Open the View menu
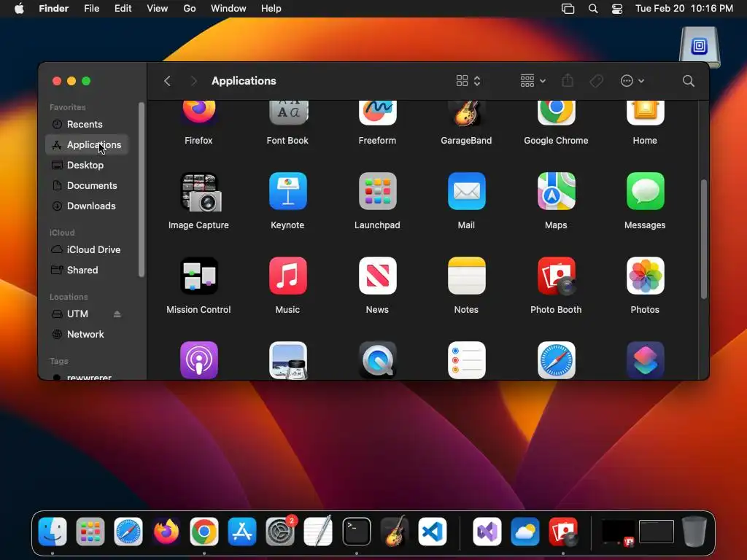This screenshot has height=560, width=747. [158, 9]
